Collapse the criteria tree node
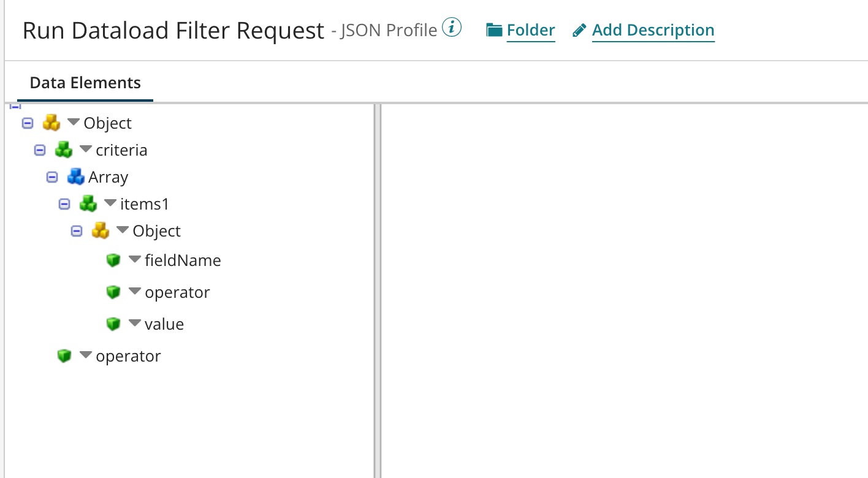This screenshot has height=478, width=868. pos(40,150)
